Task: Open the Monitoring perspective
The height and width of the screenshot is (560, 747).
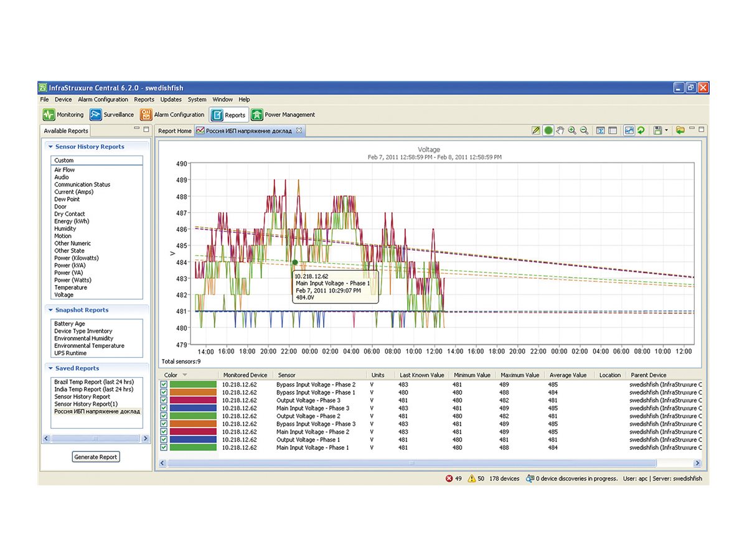Action: click(x=63, y=114)
